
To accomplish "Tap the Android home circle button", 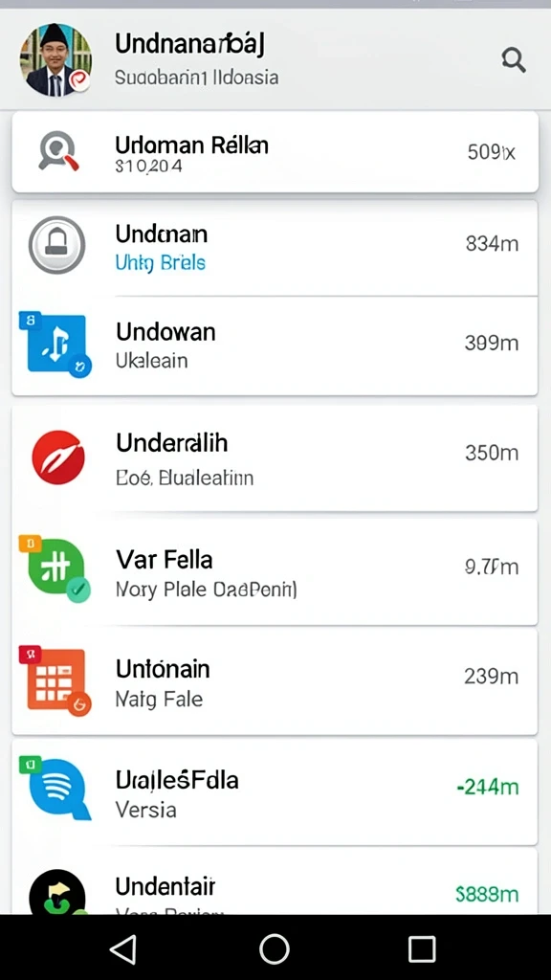I will [x=275, y=949].
